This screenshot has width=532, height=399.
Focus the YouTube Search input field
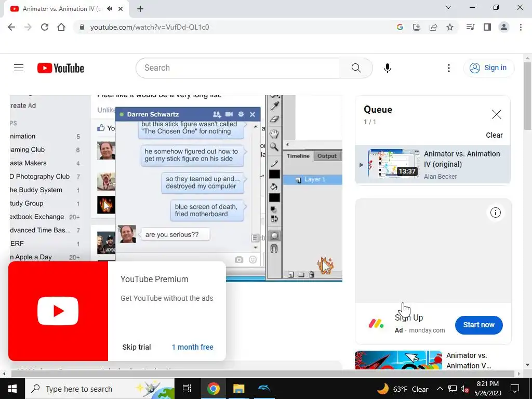[x=238, y=68]
